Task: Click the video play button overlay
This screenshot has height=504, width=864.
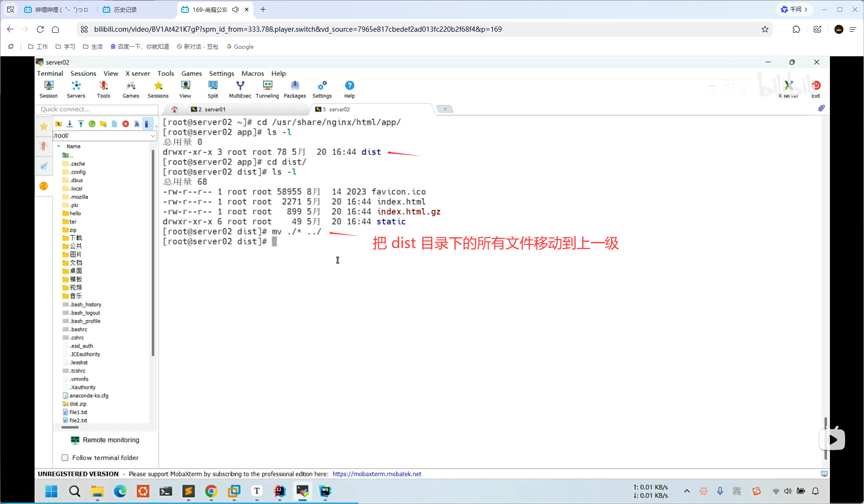Action: click(x=832, y=440)
